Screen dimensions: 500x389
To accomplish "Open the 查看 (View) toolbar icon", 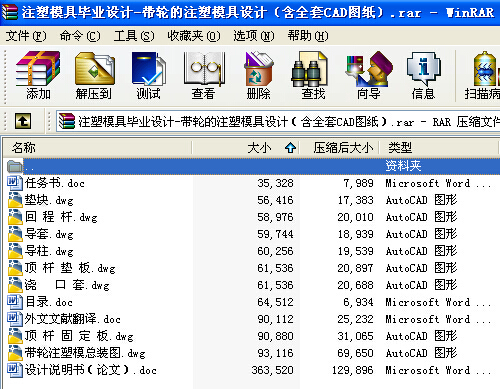I will pos(204,69).
